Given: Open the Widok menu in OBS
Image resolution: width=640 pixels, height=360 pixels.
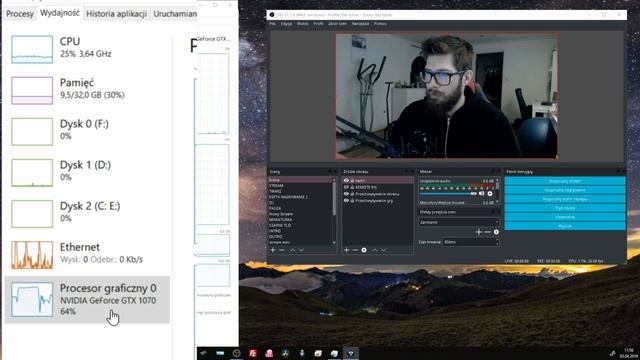Looking at the screenshot, I should [x=302, y=24].
